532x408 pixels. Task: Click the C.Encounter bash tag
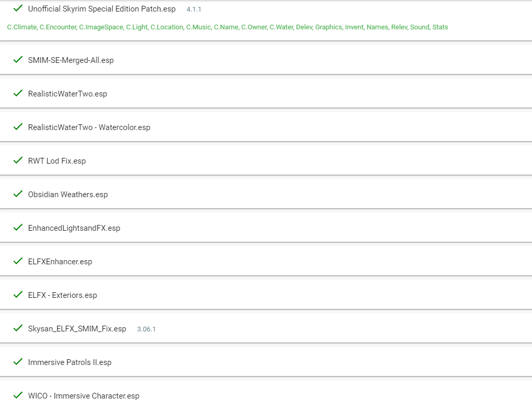[58, 27]
